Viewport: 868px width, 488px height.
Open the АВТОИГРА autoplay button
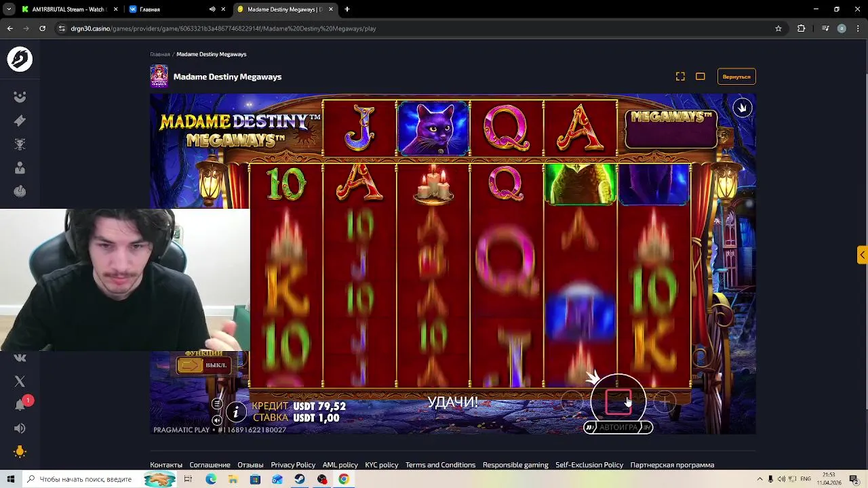click(x=618, y=427)
